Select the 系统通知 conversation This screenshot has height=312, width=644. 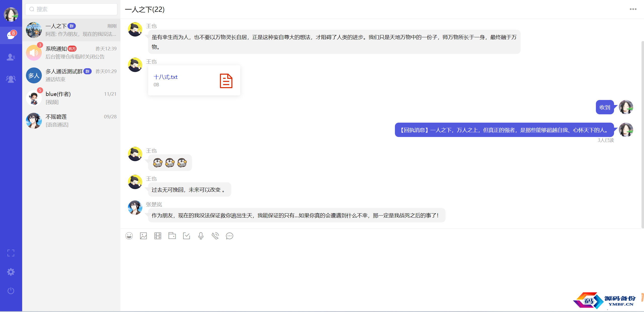(x=71, y=53)
